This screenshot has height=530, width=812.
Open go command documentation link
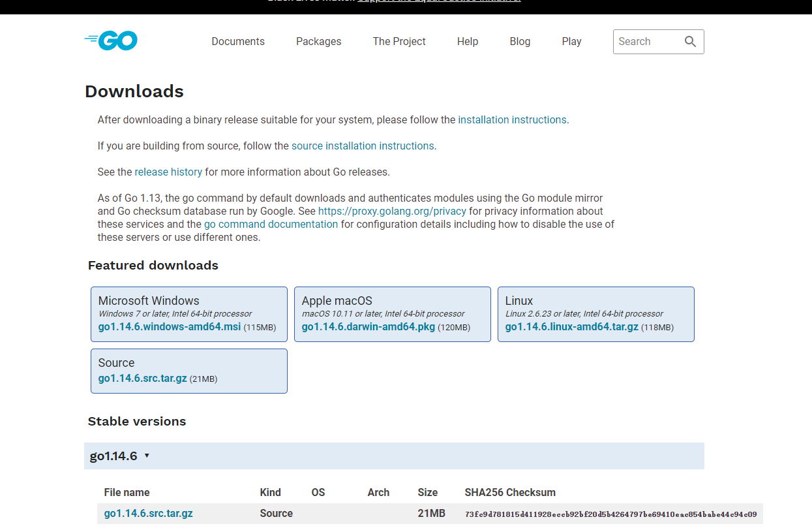271,225
